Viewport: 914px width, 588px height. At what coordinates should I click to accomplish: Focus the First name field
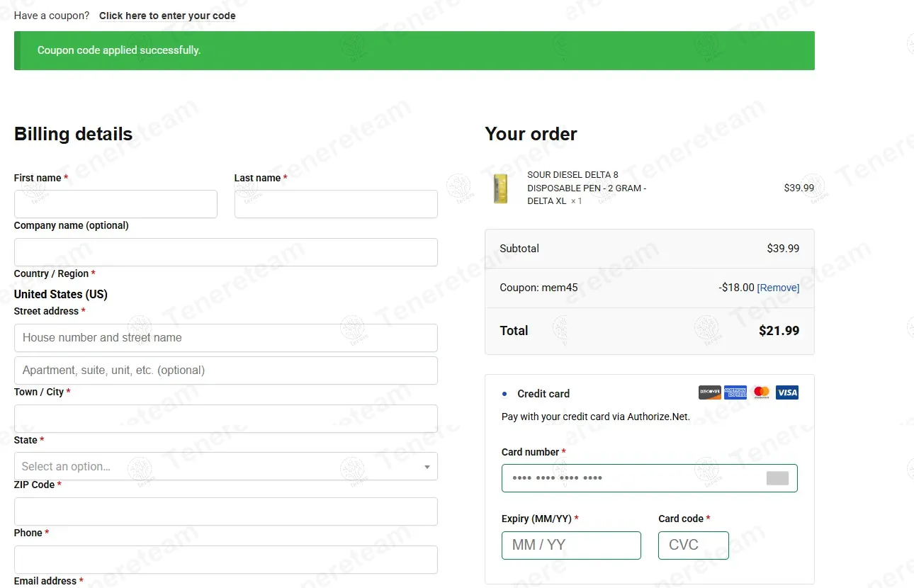coord(115,204)
